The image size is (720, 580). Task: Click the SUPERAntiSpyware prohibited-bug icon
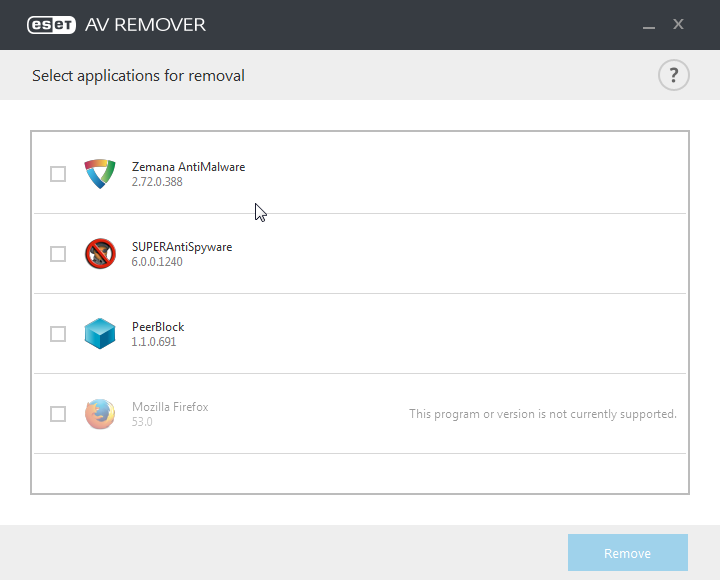(100, 253)
